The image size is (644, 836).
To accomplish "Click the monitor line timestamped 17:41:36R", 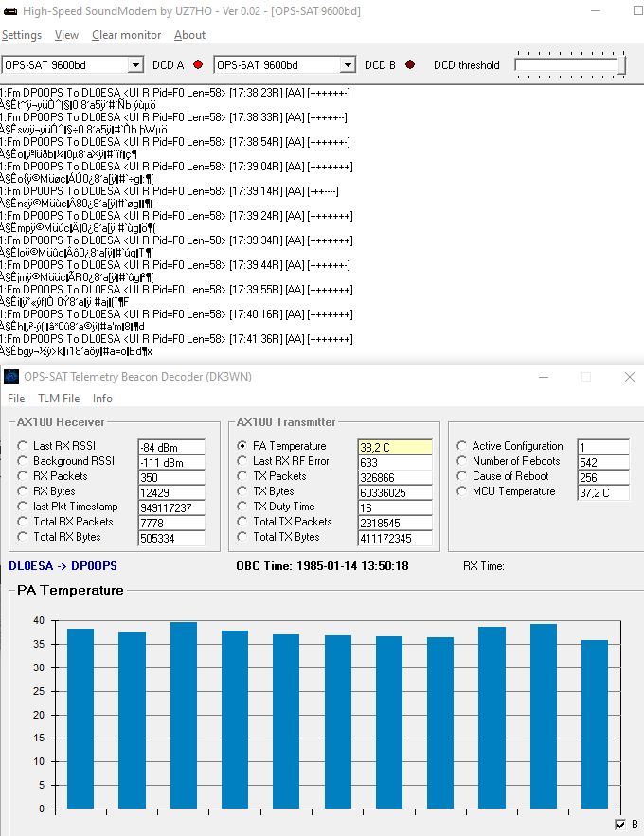I will [176, 339].
